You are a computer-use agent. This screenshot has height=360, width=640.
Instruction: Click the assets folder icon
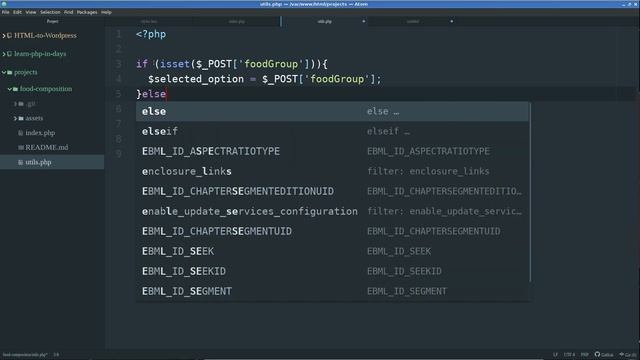click(x=21, y=118)
